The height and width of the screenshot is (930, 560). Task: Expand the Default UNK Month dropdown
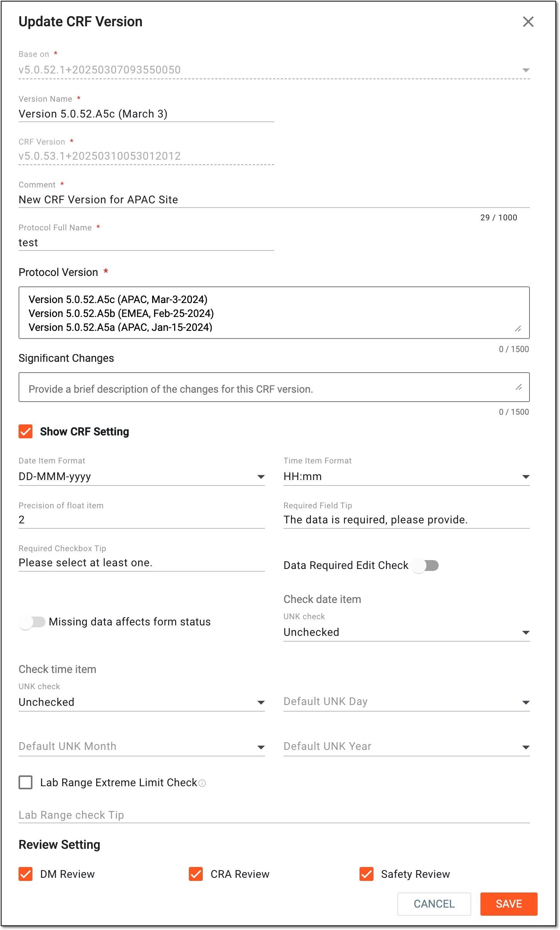click(x=141, y=746)
